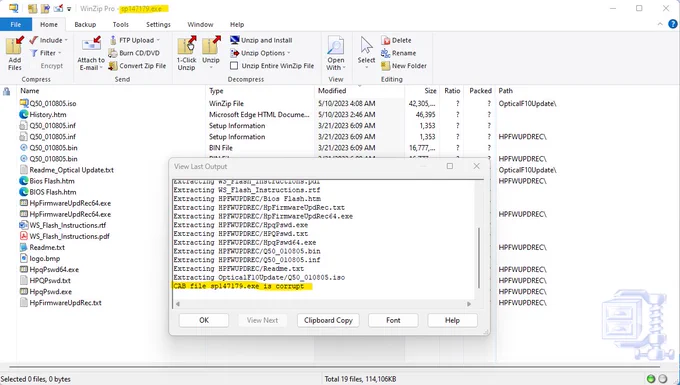This screenshot has width=680, height=385.
Task: Expand the Open With dropdown arrow
Action: click(x=344, y=68)
